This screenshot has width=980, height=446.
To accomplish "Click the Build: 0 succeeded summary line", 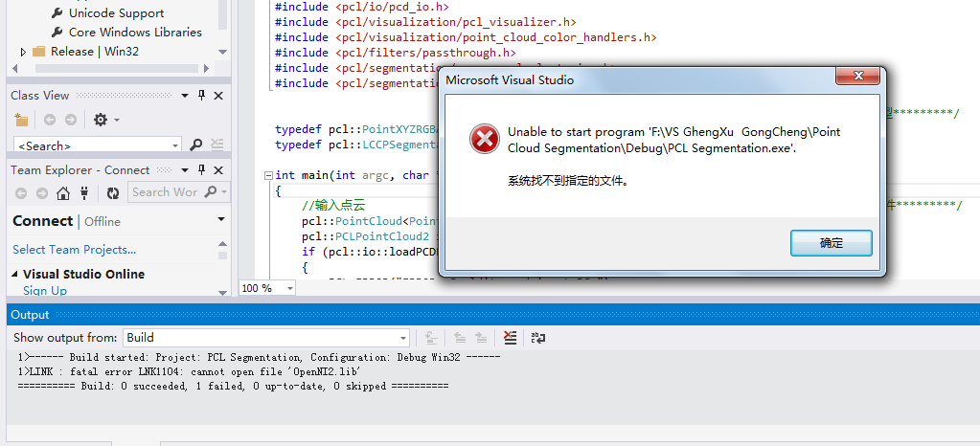I will 233,386.
